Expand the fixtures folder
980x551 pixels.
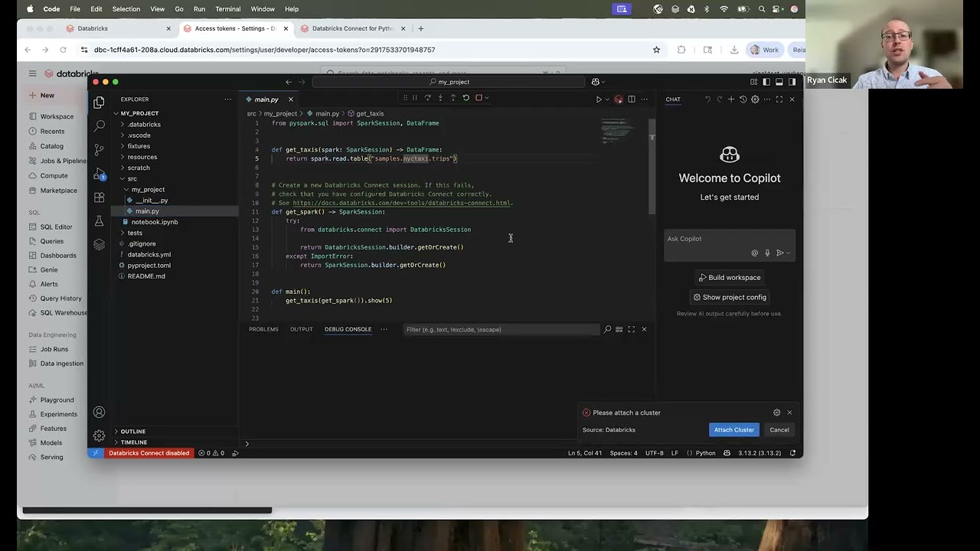pos(139,146)
